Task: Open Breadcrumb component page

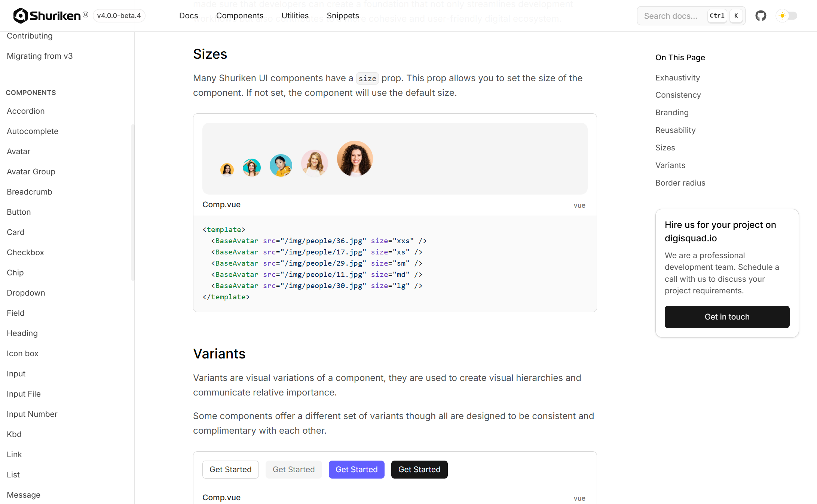Action: (30, 192)
